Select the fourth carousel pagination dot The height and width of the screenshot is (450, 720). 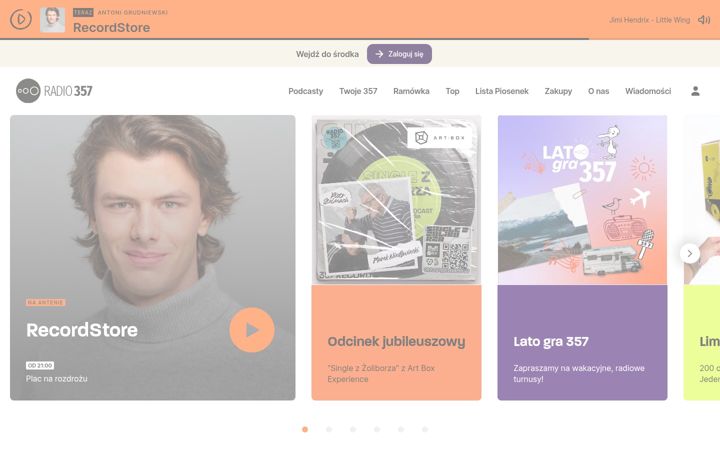coord(377,429)
